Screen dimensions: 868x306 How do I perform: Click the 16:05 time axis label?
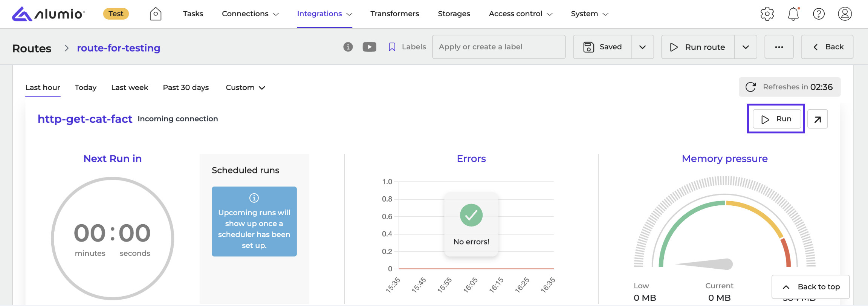click(x=471, y=285)
